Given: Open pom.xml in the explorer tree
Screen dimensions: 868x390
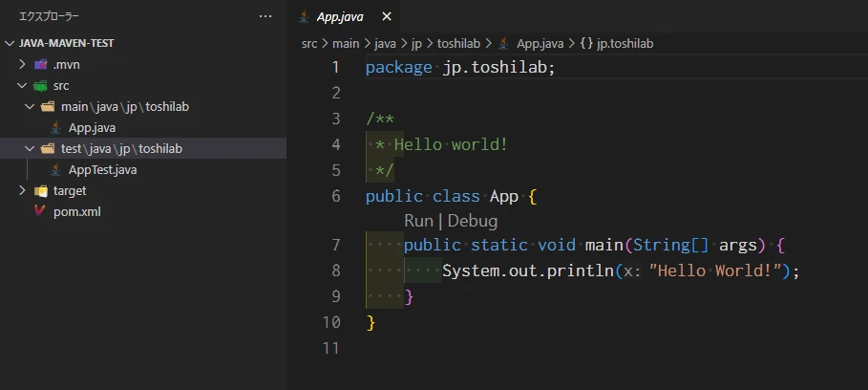Looking at the screenshot, I should 77,211.
